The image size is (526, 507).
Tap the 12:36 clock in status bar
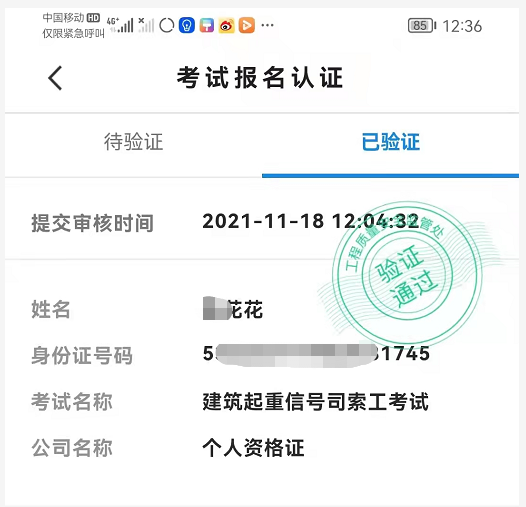(x=462, y=26)
